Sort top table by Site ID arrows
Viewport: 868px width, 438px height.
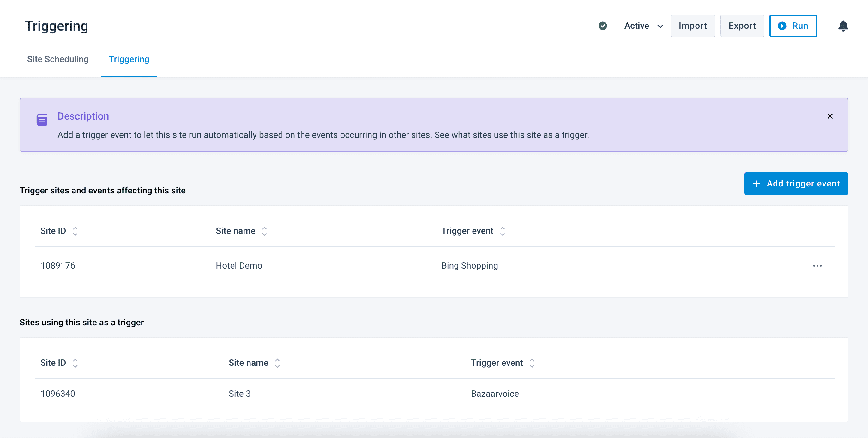tap(75, 231)
